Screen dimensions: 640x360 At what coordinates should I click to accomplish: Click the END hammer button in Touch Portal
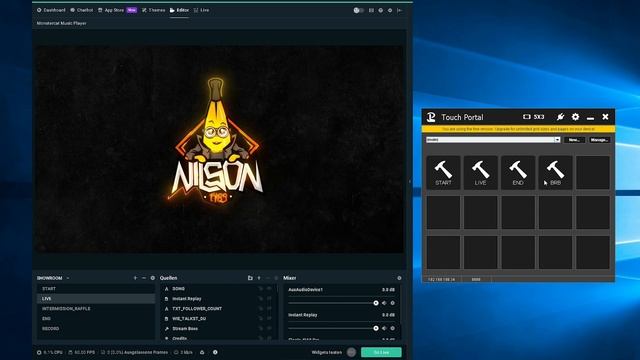coord(518,173)
